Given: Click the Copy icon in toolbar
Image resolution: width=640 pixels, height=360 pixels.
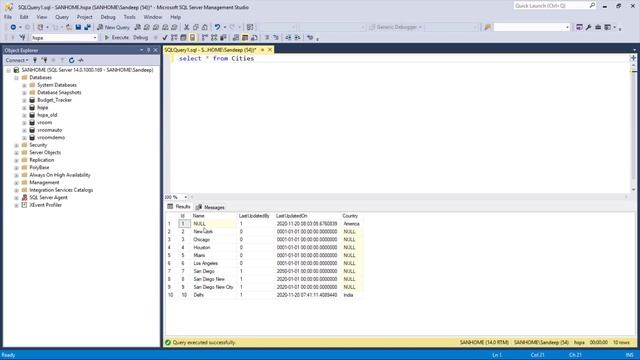Looking at the screenshot, I should coord(196,27).
